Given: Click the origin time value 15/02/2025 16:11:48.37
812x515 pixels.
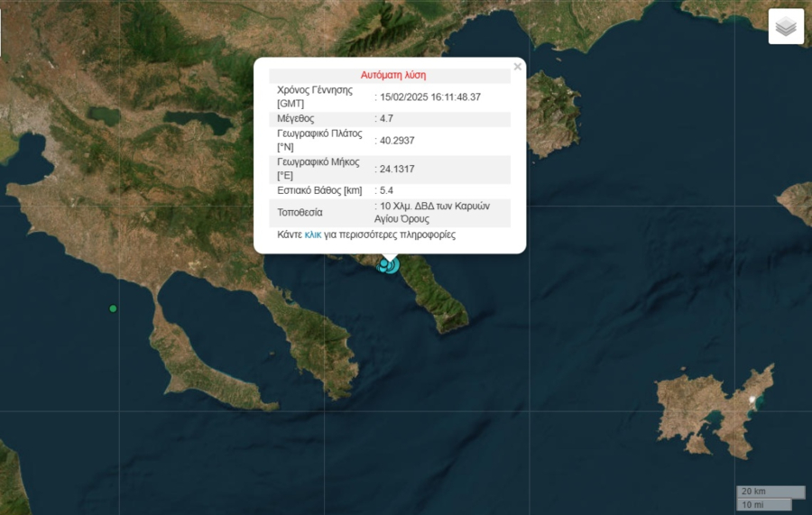Looking at the screenshot, I should [430, 97].
